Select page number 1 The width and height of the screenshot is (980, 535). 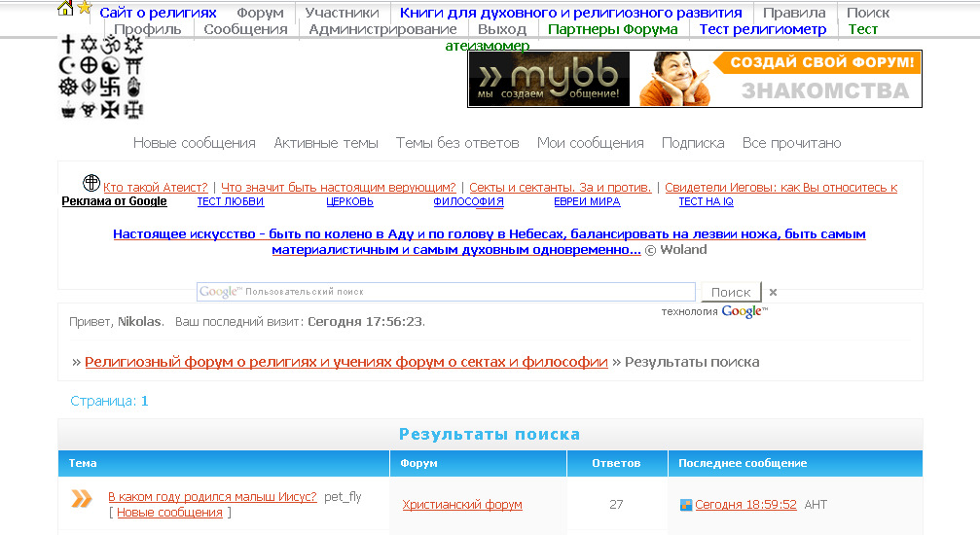point(144,401)
